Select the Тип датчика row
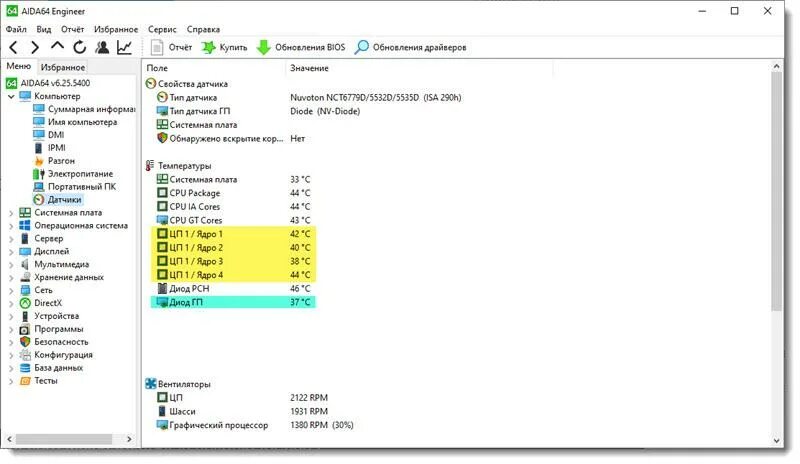The width and height of the screenshot is (800, 464). coord(309,97)
